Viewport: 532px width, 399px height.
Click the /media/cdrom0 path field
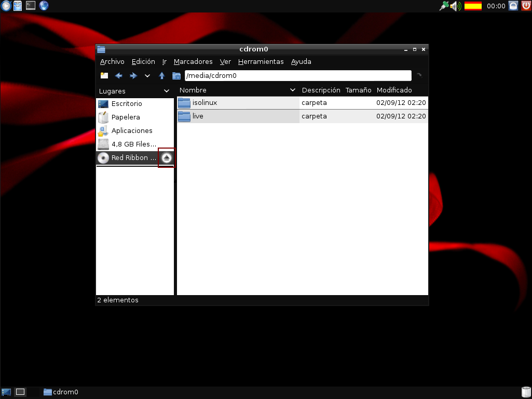[297, 76]
